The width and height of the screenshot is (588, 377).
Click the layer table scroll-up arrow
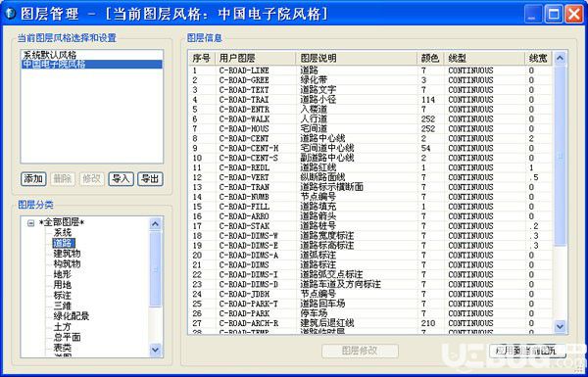click(560, 58)
